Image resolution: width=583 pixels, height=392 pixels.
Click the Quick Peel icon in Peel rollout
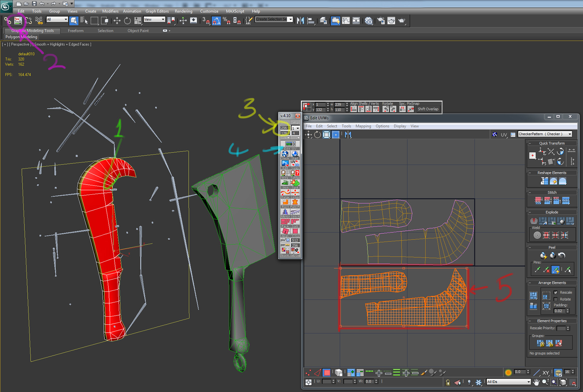543,256
